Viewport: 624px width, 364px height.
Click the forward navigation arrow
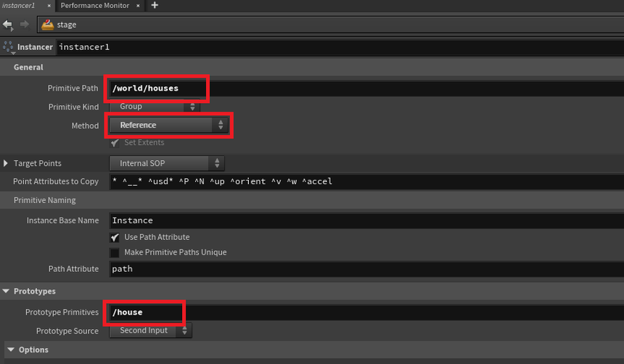pyautogui.click(x=24, y=25)
